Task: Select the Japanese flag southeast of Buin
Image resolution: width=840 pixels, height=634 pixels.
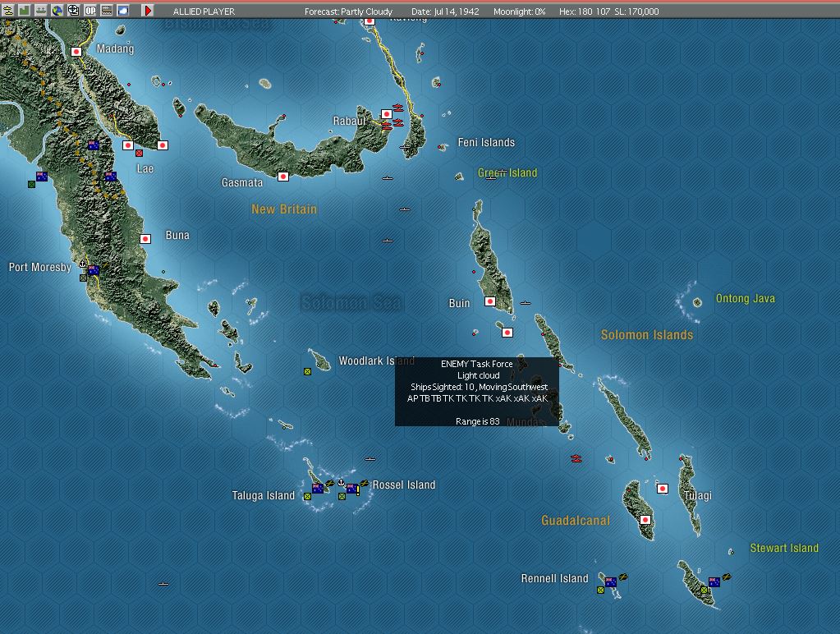Action: [x=507, y=333]
